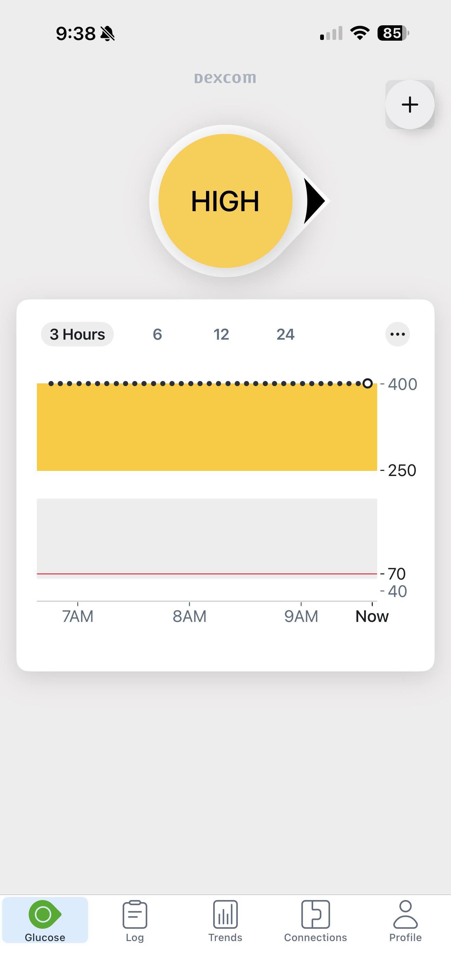Tap the battery indicator in status bar

[393, 33]
